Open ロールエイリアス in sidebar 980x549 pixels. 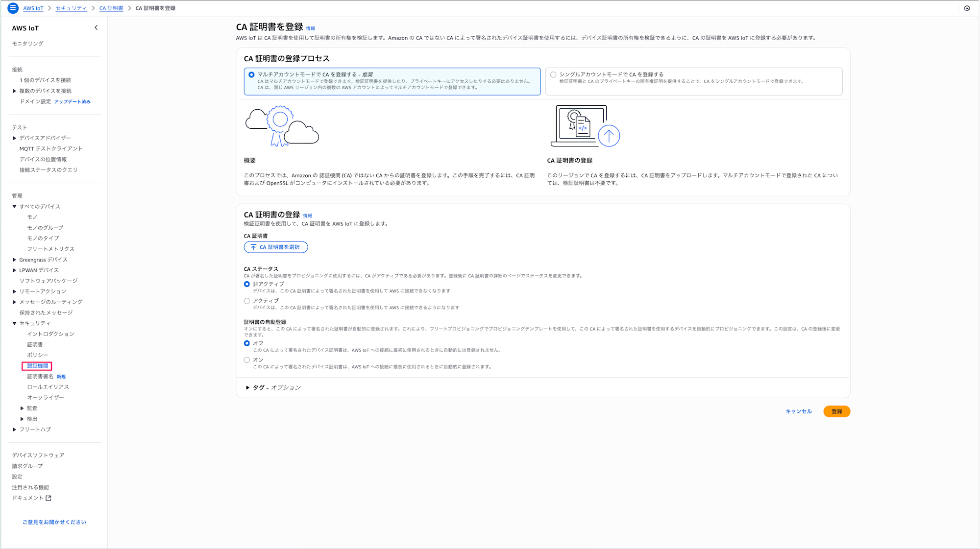[x=48, y=387]
